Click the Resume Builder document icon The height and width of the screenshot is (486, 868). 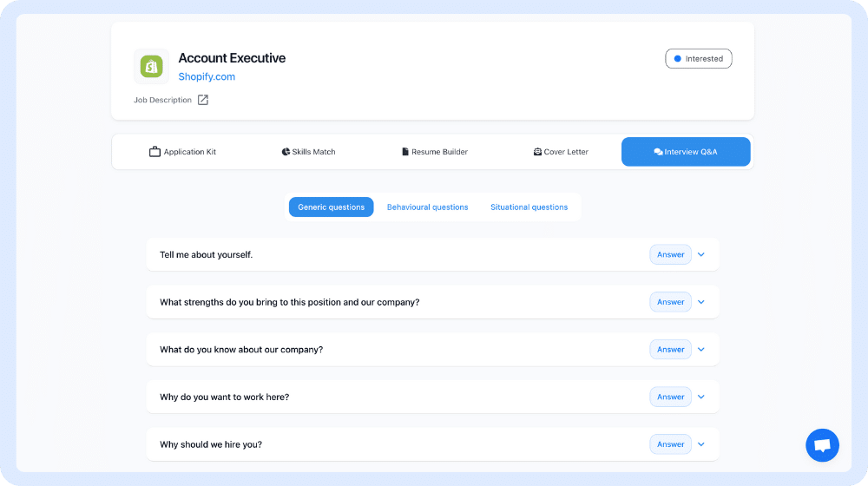pyautogui.click(x=405, y=152)
